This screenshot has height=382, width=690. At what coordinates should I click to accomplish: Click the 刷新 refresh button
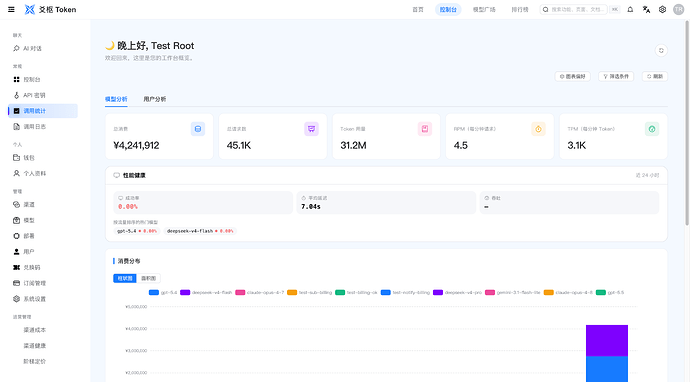click(654, 76)
